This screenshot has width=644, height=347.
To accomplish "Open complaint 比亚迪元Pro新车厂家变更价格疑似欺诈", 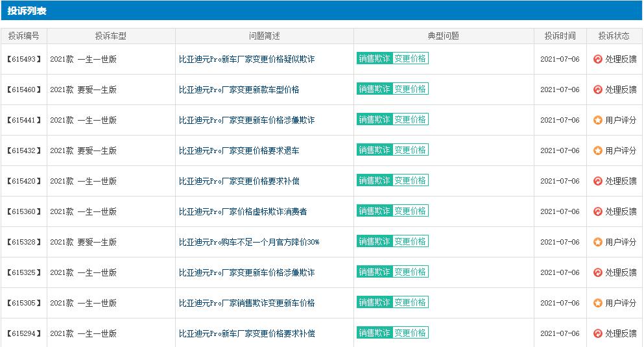I will 247,59.
